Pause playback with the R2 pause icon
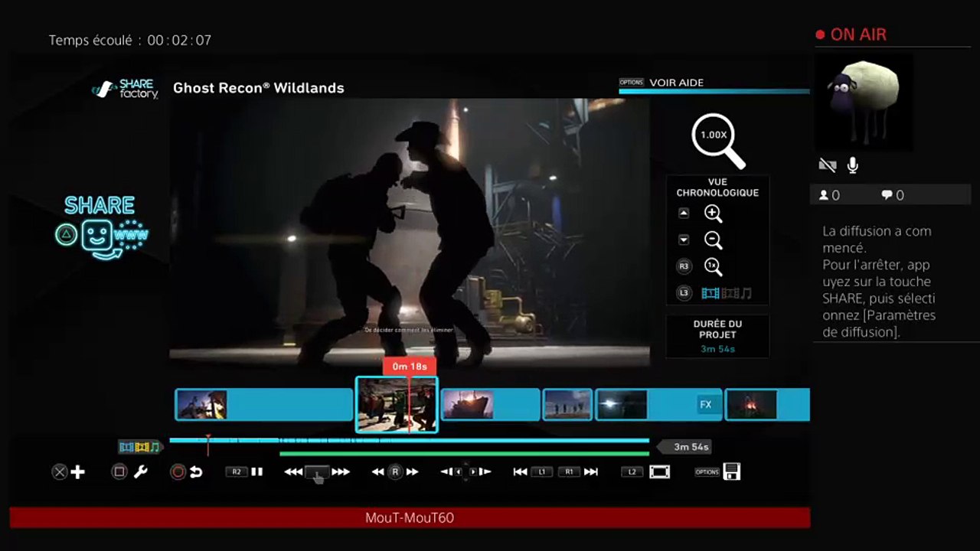The image size is (980, 551). pos(256,472)
